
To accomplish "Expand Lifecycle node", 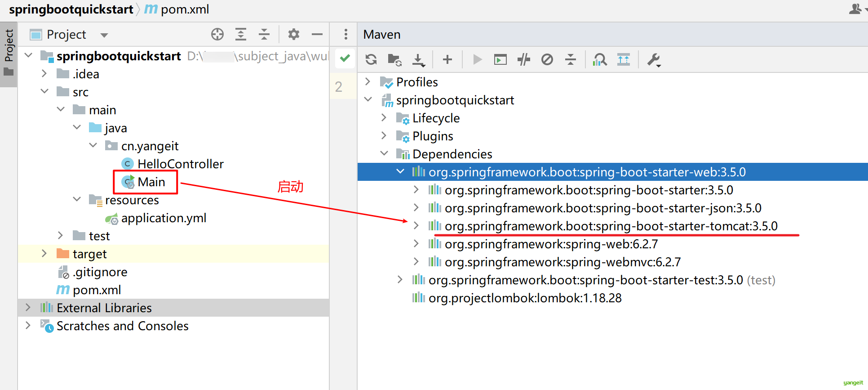I will pyautogui.click(x=384, y=117).
